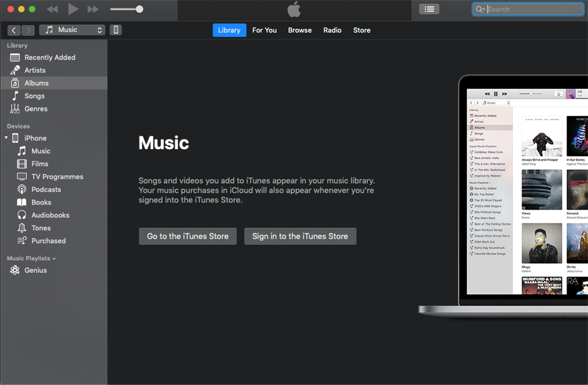Image resolution: width=588 pixels, height=385 pixels.
Task: Close the iTunes window with red button
Action: 10,9
